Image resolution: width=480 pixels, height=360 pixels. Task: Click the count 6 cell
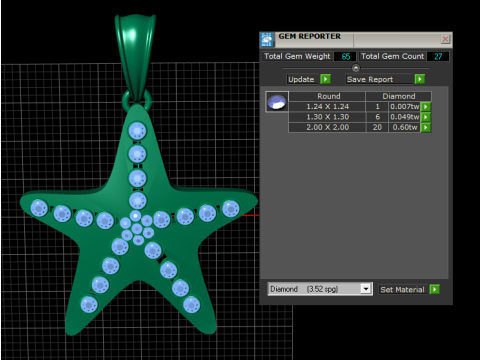coord(377,117)
